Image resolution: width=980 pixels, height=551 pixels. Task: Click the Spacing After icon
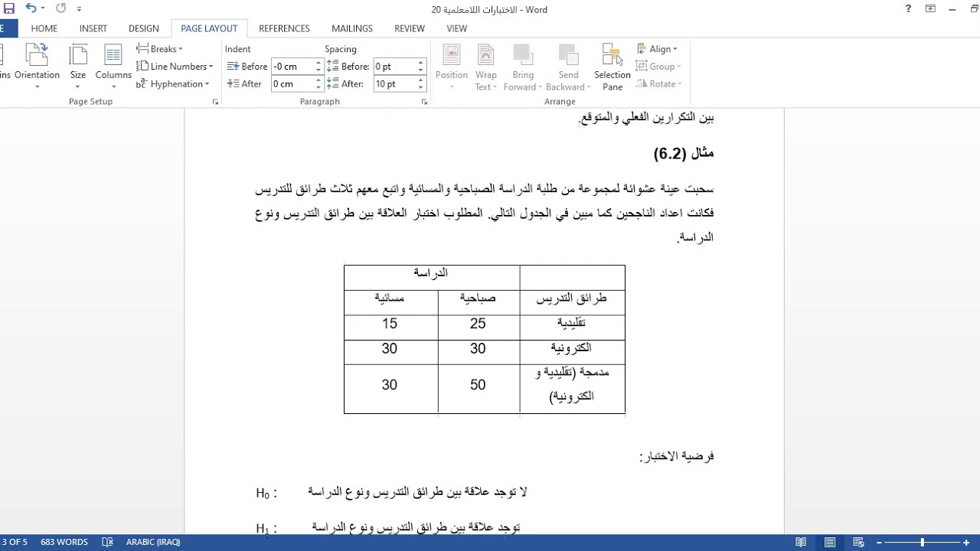pyautogui.click(x=332, y=84)
